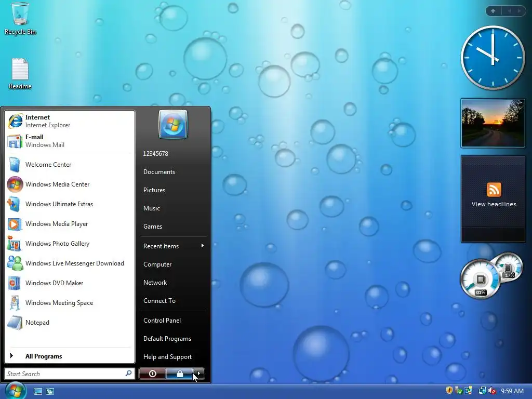The image size is (532, 399).
Task: Expand All Programs list
Action: [x=70, y=356]
